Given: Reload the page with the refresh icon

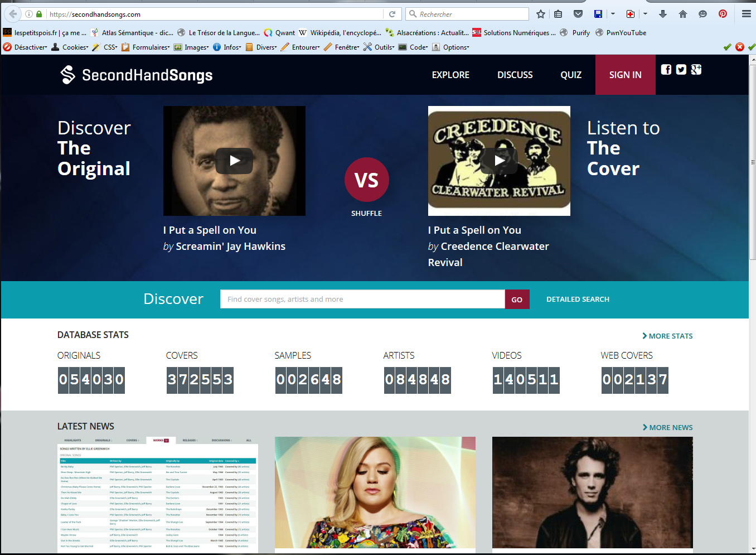Looking at the screenshot, I should pyautogui.click(x=392, y=14).
